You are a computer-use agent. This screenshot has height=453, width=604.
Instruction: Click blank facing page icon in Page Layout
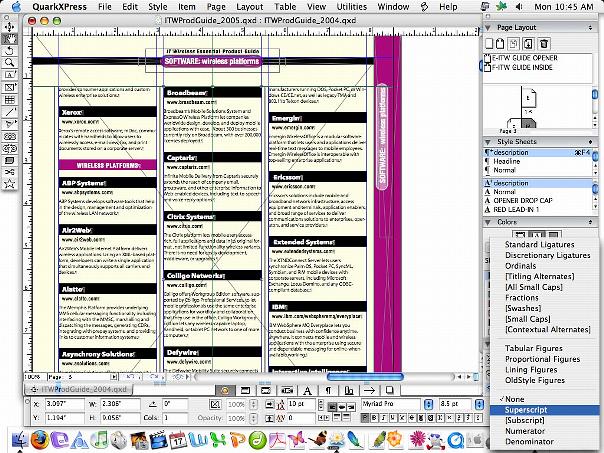[500, 44]
